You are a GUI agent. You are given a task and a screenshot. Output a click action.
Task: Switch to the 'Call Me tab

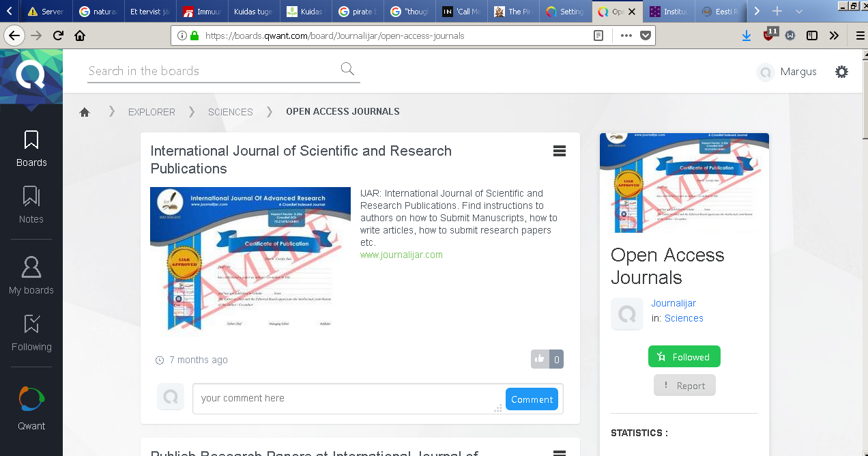pyautogui.click(x=461, y=11)
